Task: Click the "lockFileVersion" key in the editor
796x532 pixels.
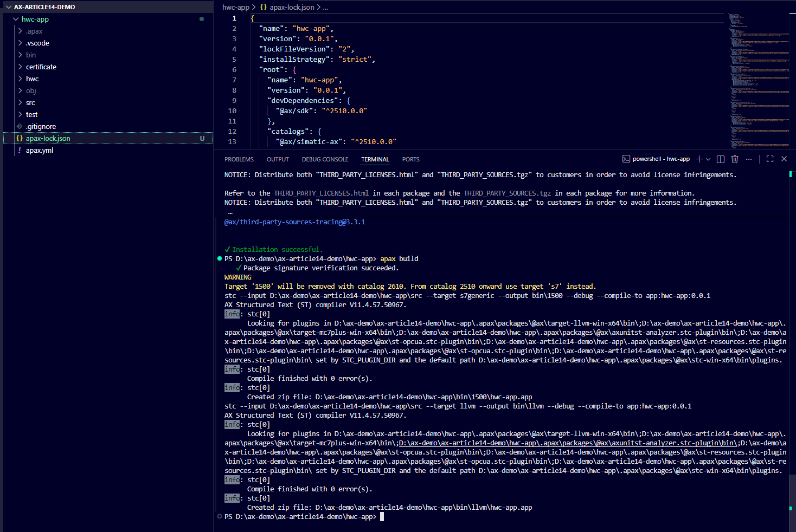Action: 297,49
